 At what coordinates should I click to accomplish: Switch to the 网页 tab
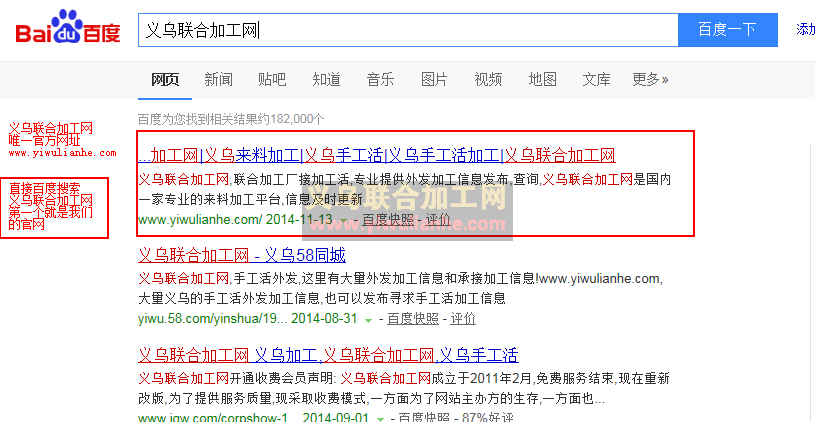tap(165, 80)
